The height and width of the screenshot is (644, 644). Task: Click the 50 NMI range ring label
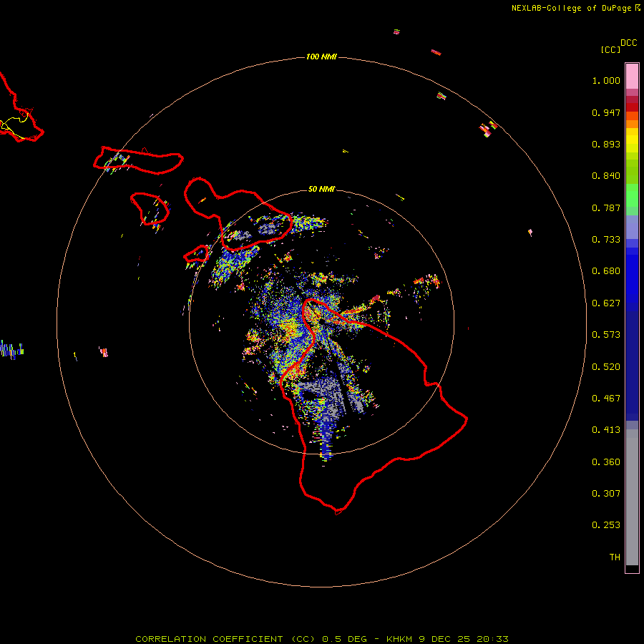click(x=321, y=189)
